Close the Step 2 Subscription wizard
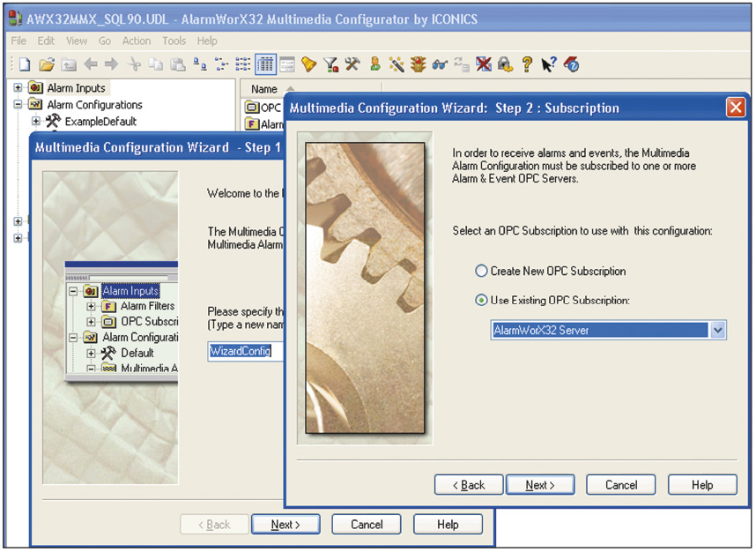 click(736, 107)
